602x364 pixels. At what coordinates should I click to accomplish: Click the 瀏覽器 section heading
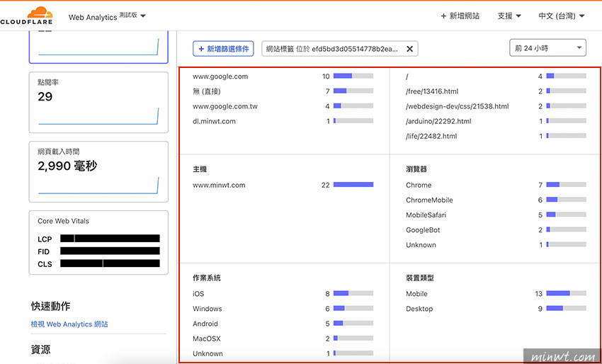point(416,169)
